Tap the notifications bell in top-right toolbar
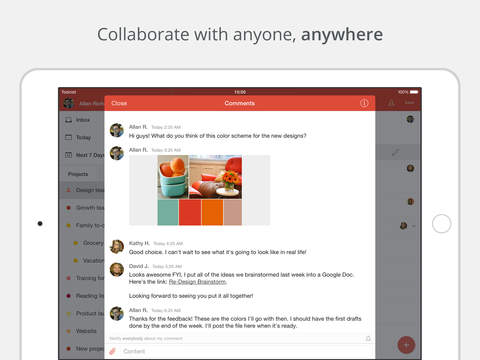 pyautogui.click(x=391, y=103)
